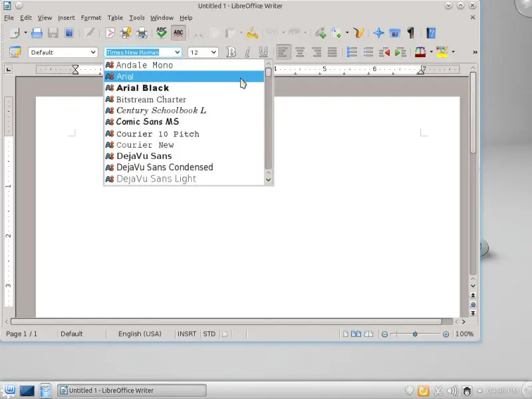Toggle Centered alignment
Viewport: 532px width, 399px height.
pos(300,52)
